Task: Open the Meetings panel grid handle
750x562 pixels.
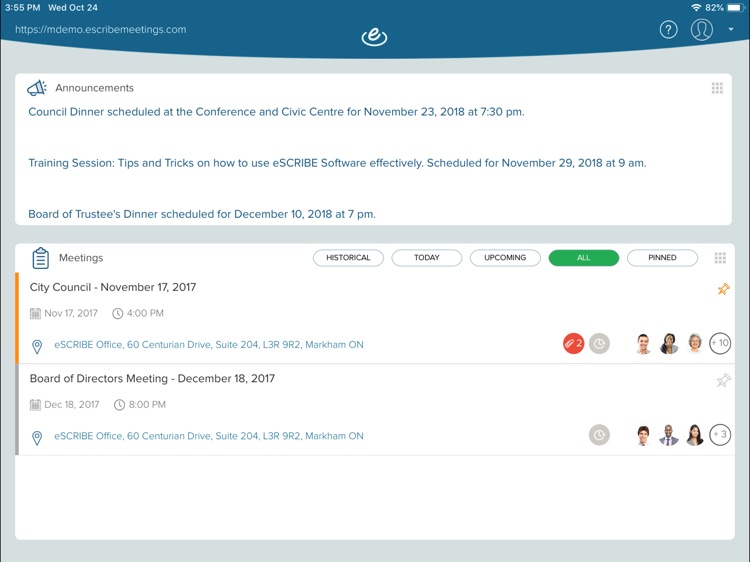Action: tap(720, 258)
